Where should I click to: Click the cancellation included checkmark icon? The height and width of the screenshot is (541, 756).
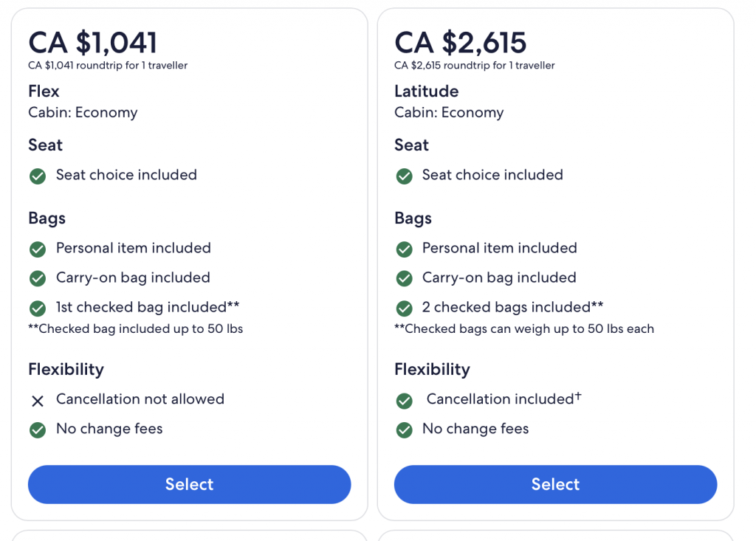pyautogui.click(x=404, y=401)
